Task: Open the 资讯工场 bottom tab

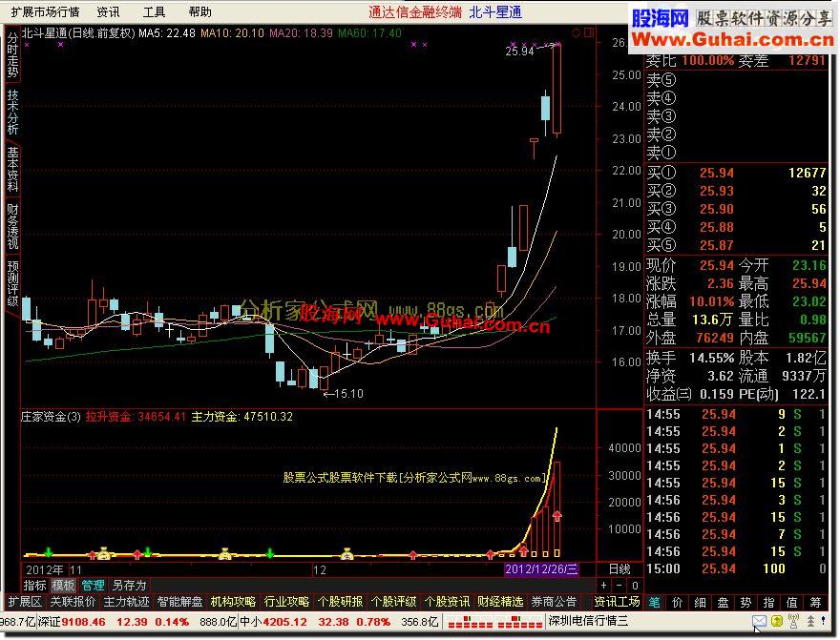Action: point(618,602)
